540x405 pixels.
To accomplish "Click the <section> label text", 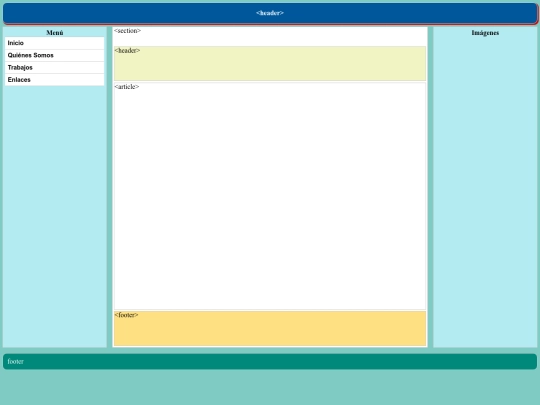I will click(127, 31).
